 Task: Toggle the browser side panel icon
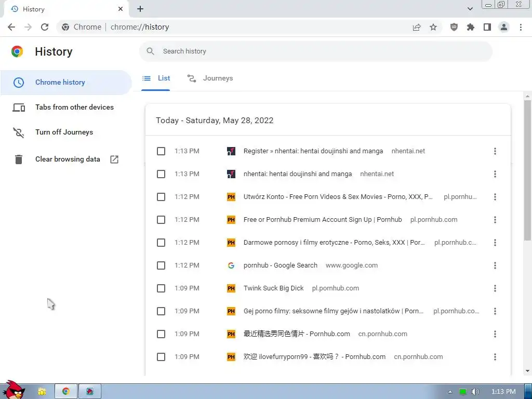pyautogui.click(x=487, y=27)
